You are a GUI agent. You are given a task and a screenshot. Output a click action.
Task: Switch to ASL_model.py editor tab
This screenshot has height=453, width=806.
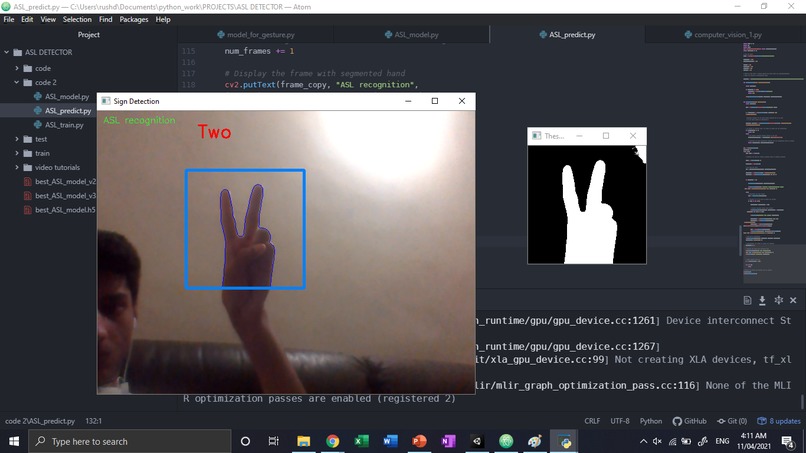click(x=412, y=34)
